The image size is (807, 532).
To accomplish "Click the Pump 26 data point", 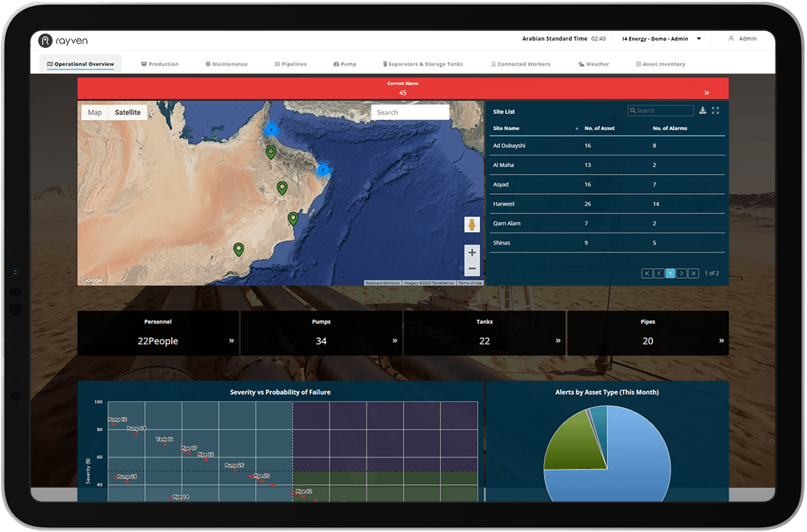I will coord(234,470).
